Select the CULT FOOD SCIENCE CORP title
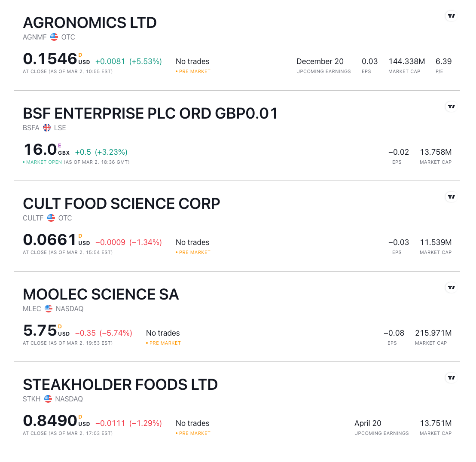Viewport: 476px width, 462px height. click(x=121, y=203)
